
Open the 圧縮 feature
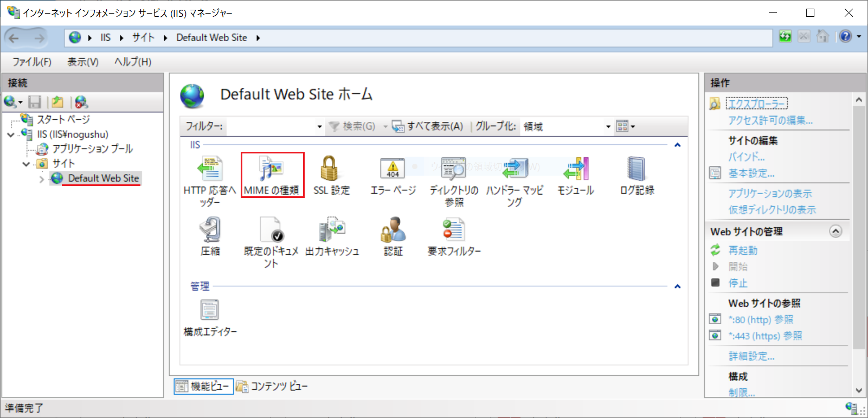210,236
